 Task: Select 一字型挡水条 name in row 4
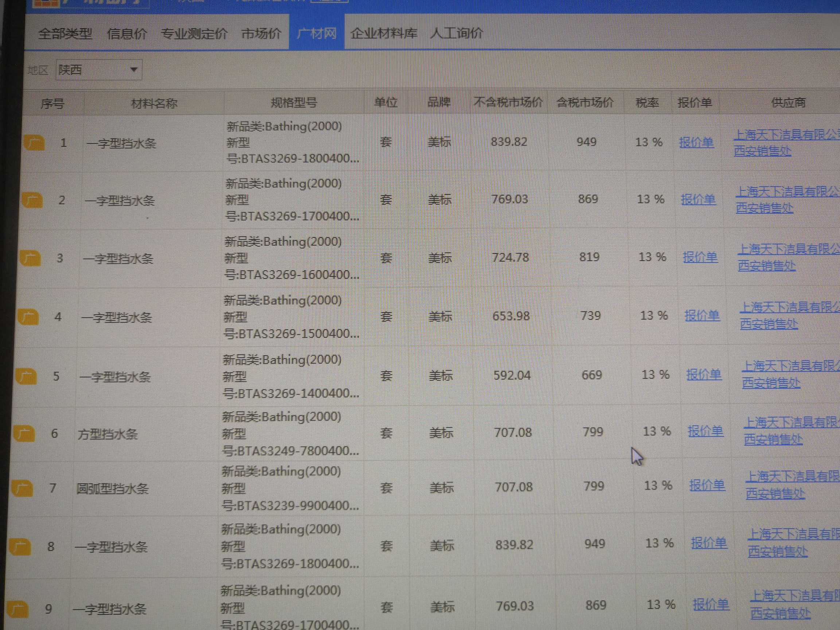[116, 317]
